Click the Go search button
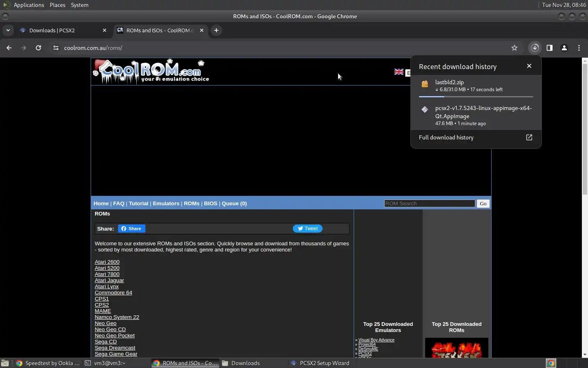This screenshot has height=368, width=588. coord(483,204)
